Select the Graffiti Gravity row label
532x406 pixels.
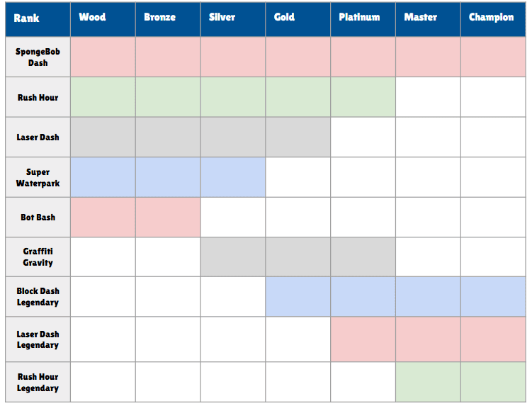tap(38, 257)
